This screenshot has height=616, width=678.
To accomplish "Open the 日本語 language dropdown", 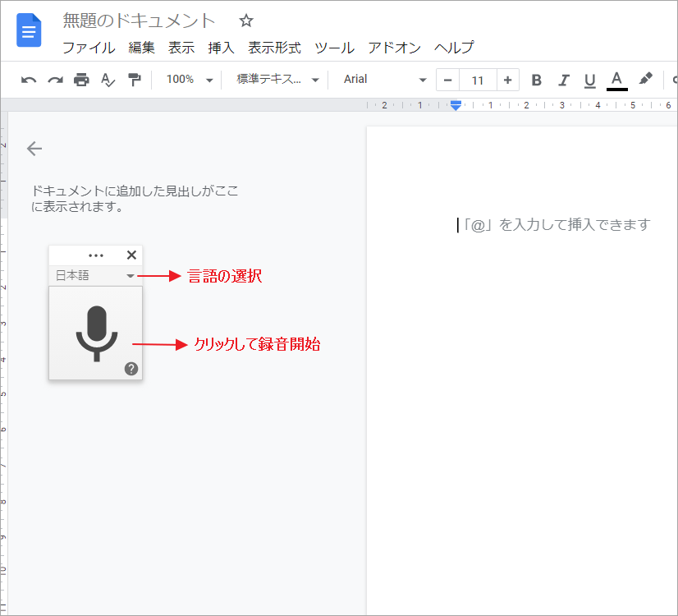I will (95, 275).
